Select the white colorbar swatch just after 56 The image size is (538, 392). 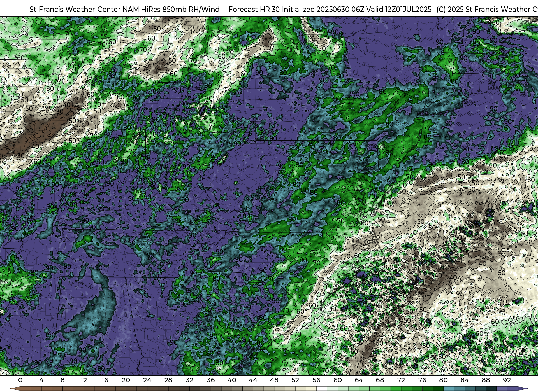pyautogui.click(x=322, y=389)
